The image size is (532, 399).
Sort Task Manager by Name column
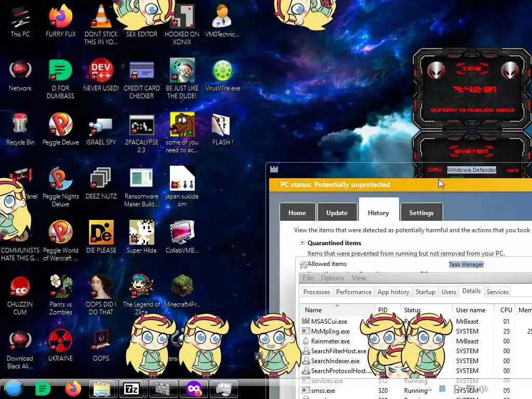pyautogui.click(x=337, y=310)
